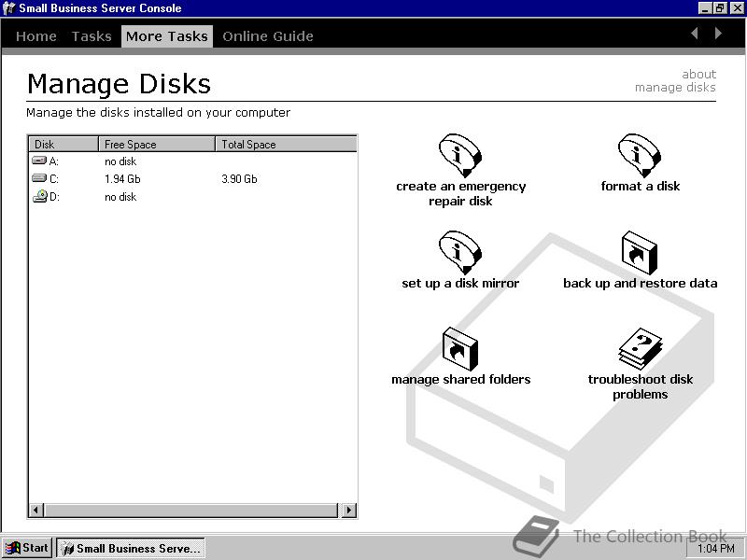The height and width of the screenshot is (560, 747).
Task: Sort by the Disk column header
Action: (63, 145)
